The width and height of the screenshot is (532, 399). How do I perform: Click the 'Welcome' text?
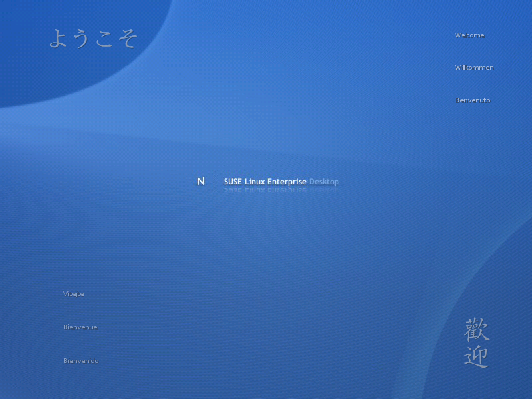pyautogui.click(x=469, y=35)
